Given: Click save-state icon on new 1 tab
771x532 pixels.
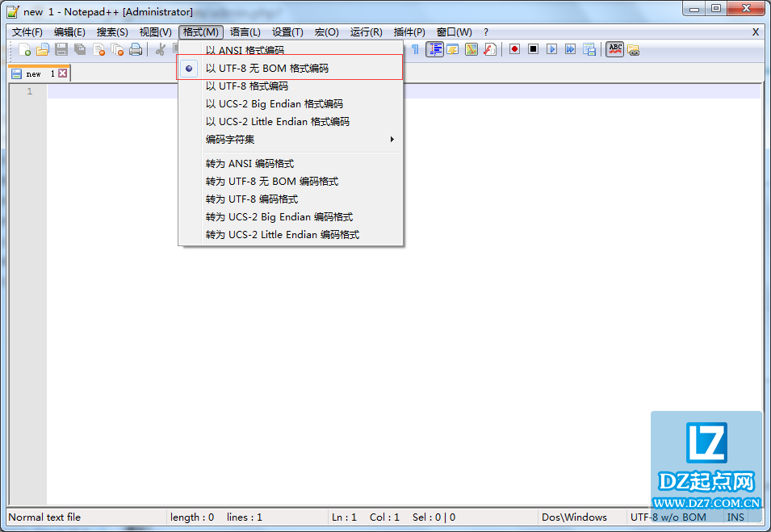Looking at the screenshot, I should click(x=17, y=73).
